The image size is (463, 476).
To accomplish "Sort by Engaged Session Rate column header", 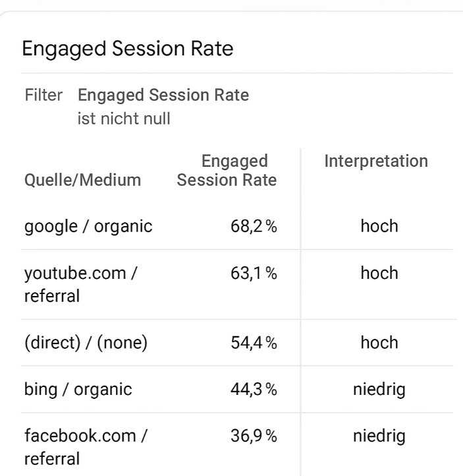I will coord(227,170).
